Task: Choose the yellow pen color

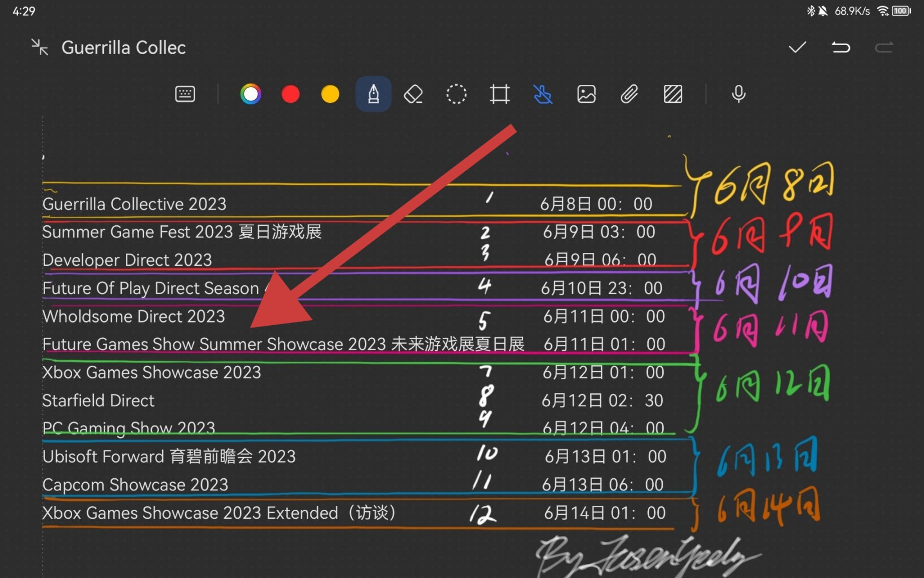Action: (330, 94)
